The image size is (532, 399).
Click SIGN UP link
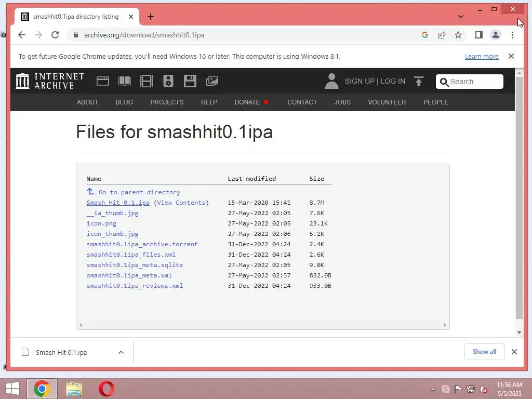[x=360, y=82]
